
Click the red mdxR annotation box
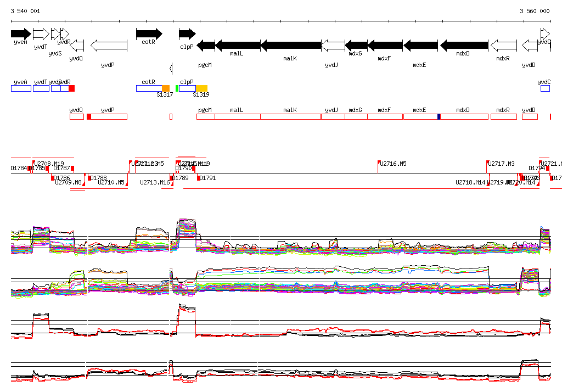pos(504,116)
